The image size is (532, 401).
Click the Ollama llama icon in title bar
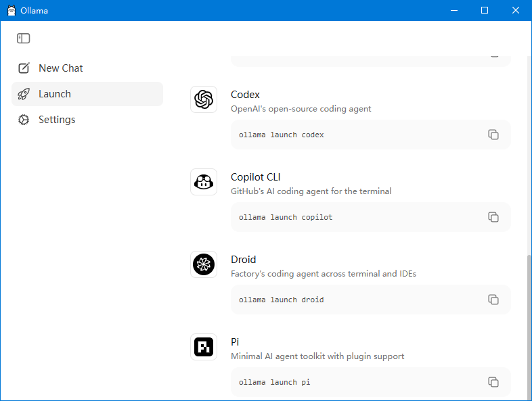click(x=12, y=11)
